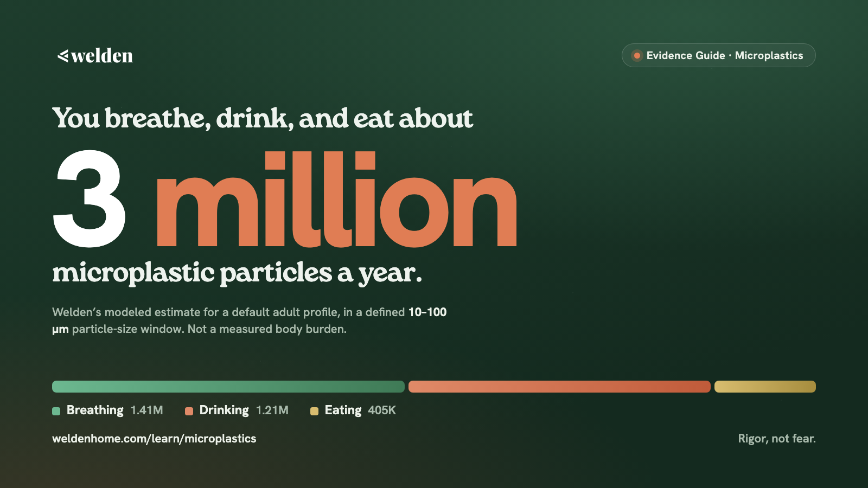Click the "Rigor, not fear." tagline
868x488 pixels.
[777, 439]
